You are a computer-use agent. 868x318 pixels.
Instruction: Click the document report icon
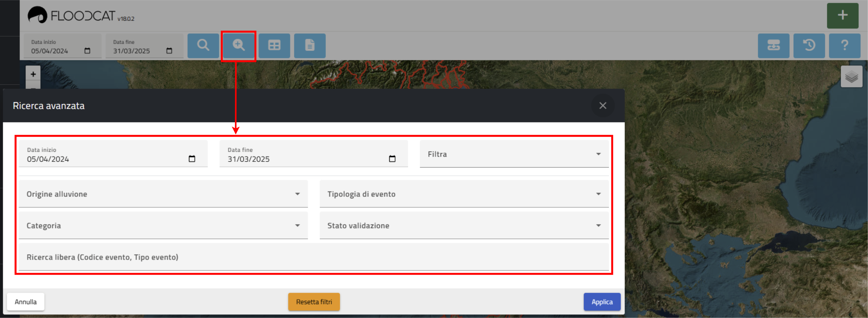pyautogui.click(x=309, y=45)
